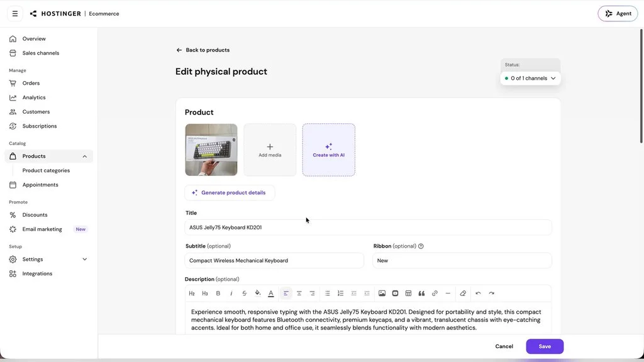Toggle italic formatting
The height and width of the screenshot is (362, 644).
(231, 293)
